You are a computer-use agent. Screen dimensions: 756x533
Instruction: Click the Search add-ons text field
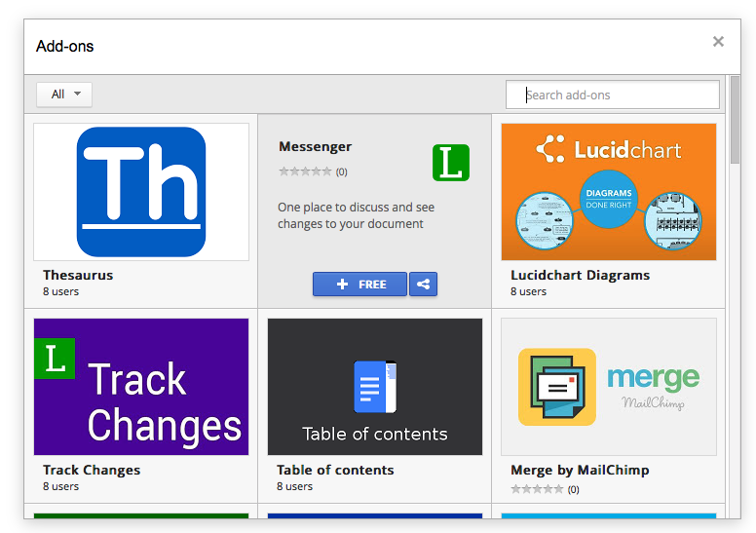pos(614,95)
